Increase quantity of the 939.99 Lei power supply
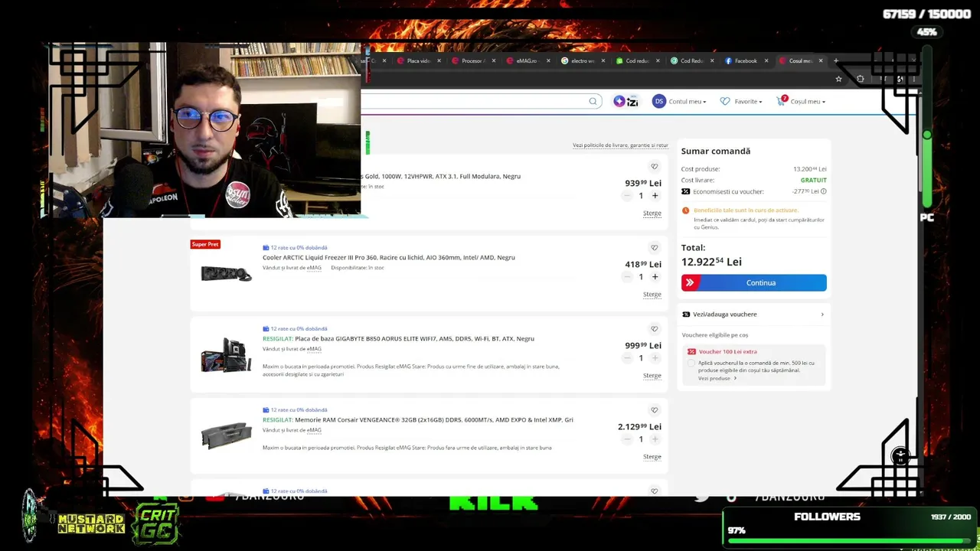Screen dimensions: 980x551 [655, 196]
